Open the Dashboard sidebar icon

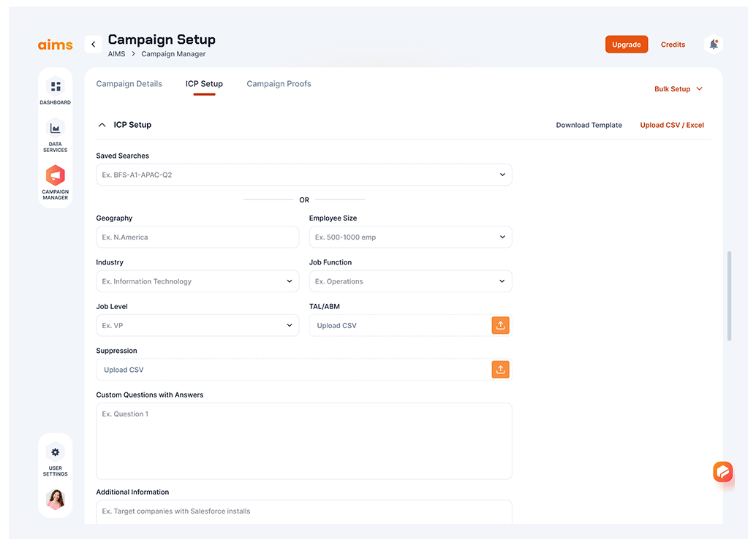click(x=55, y=87)
